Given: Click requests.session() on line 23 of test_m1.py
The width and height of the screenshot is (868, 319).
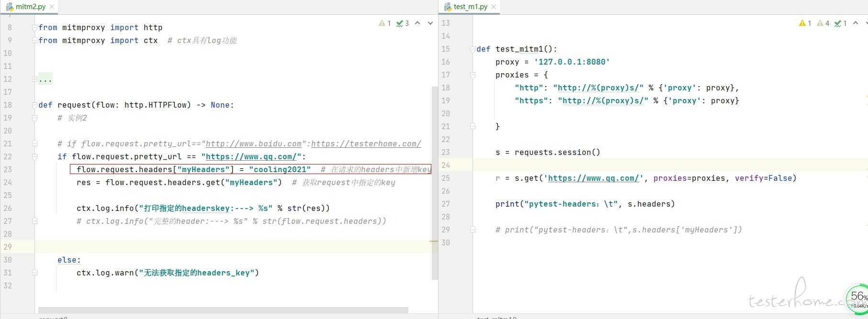Looking at the screenshot, I should [557, 152].
